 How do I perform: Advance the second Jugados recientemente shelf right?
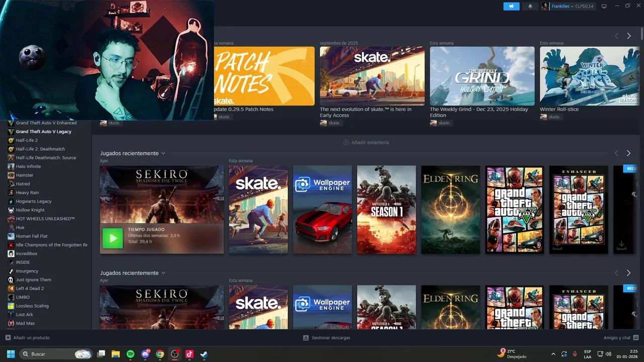(x=628, y=273)
